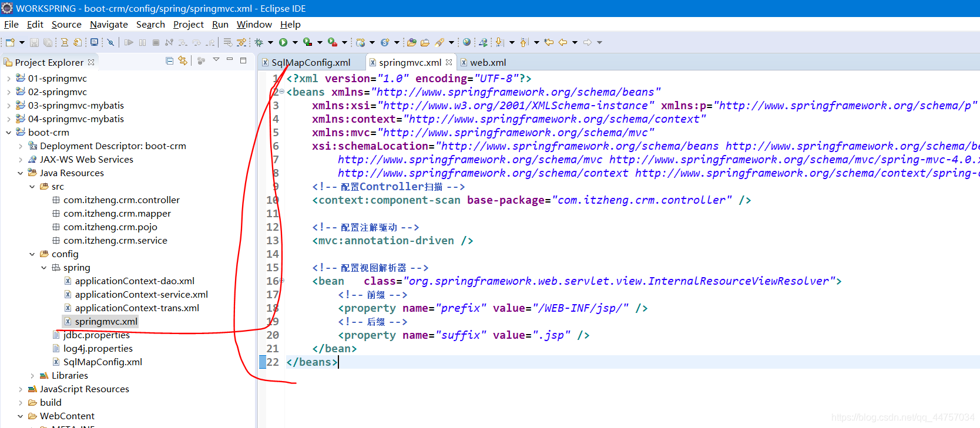Click the Suspend debug icon
Image resolution: width=980 pixels, height=428 pixels.
[x=142, y=42]
